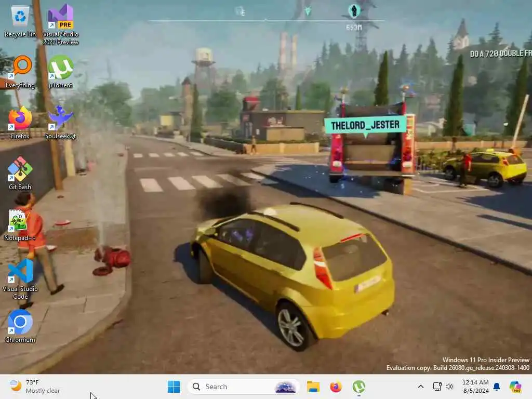Open the Chromium desktop shortcut
This screenshot has width=532, height=399.
pyautogui.click(x=20, y=326)
